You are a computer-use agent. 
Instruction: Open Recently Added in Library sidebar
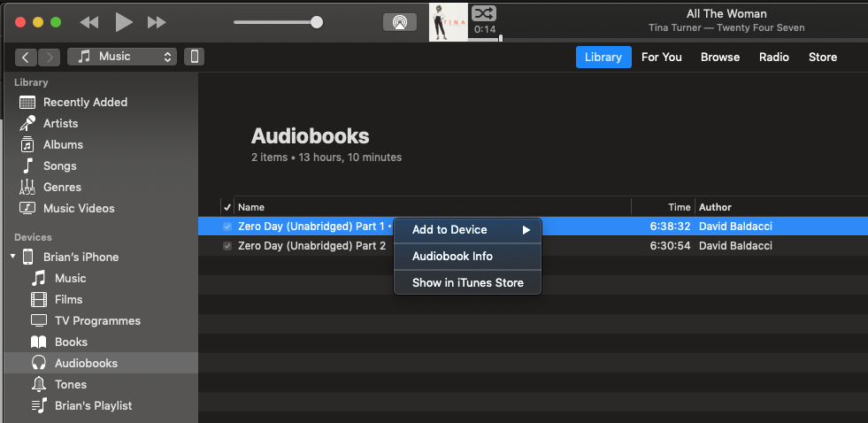click(x=85, y=102)
